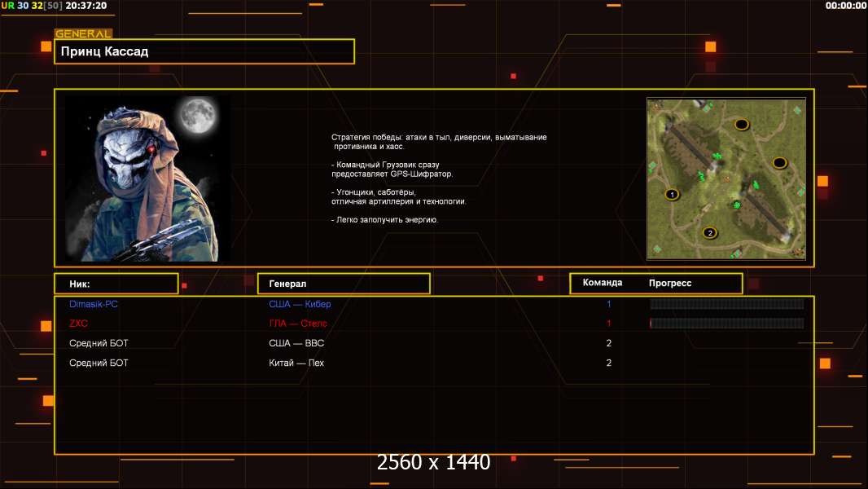Click Dimasik-PC loading progress bar

click(x=726, y=304)
